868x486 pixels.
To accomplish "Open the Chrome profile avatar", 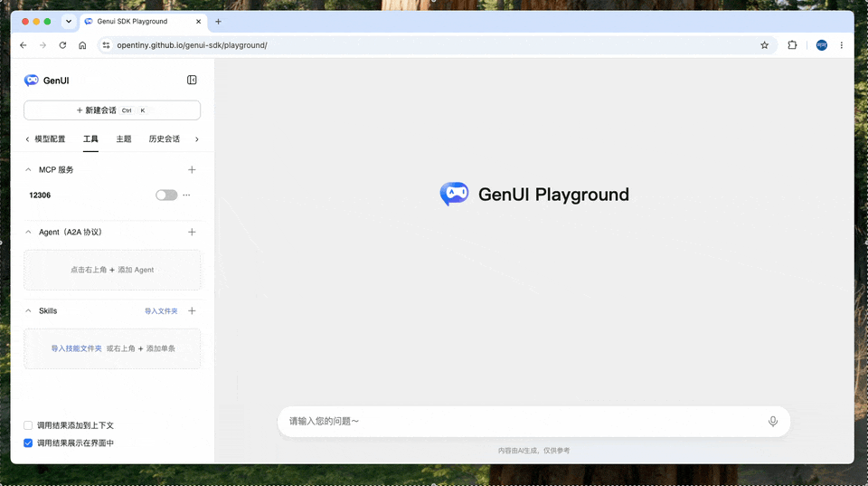I will pyautogui.click(x=822, y=45).
